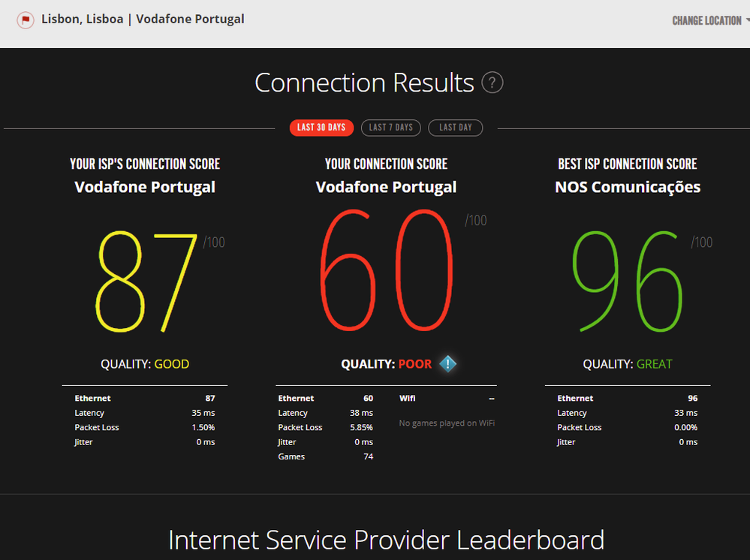Click the Internet Service Provider Leaderboard heading
This screenshot has height=560, width=750.
coord(386,540)
